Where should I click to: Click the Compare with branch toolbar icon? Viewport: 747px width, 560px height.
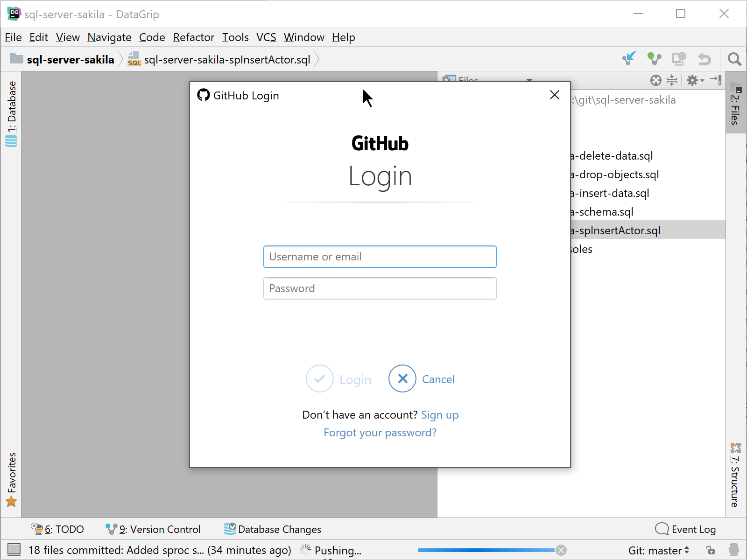click(679, 59)
